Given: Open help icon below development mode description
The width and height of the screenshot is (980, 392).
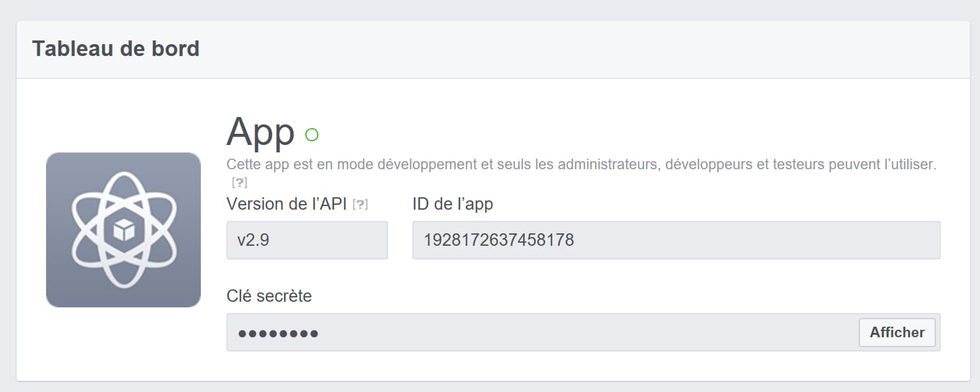Looking at the screenshot, I should tap(239, 182).
